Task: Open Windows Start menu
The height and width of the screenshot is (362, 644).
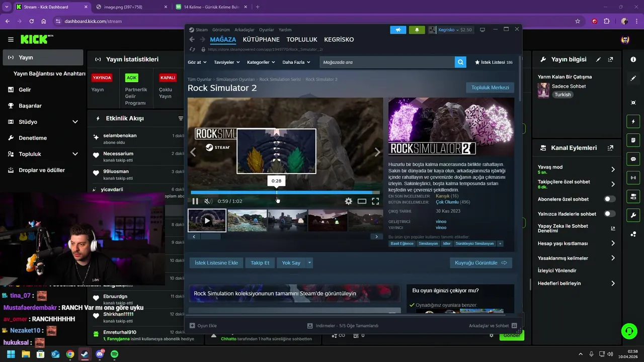Action: point(11,354)
